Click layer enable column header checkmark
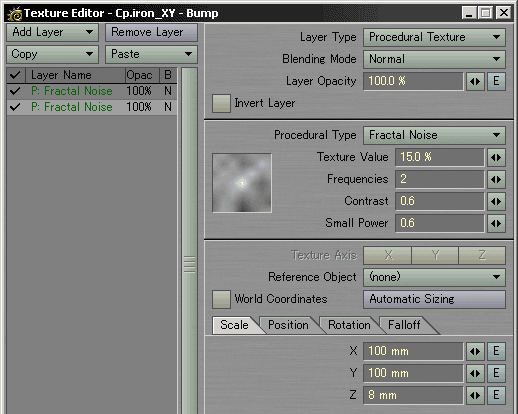Image resolution: width=518 pixels, height=414 pixels. pos(15,75)
